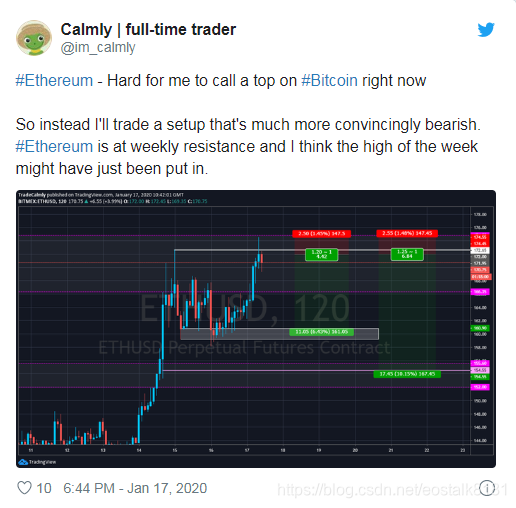
Task: Click the TradingView logo in chart corner
Action: click(37, 462)
